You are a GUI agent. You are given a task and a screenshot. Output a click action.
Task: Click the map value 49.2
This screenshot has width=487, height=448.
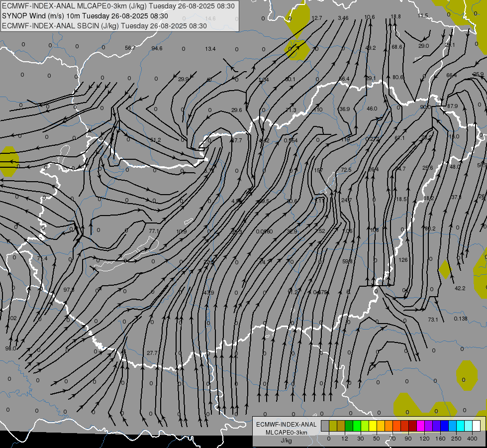click(371, 48)
